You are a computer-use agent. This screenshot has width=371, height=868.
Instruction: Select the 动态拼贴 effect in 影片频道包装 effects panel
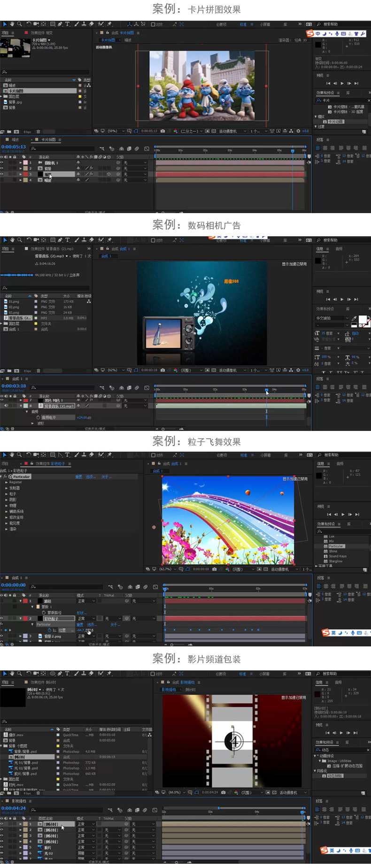point(335,776)
